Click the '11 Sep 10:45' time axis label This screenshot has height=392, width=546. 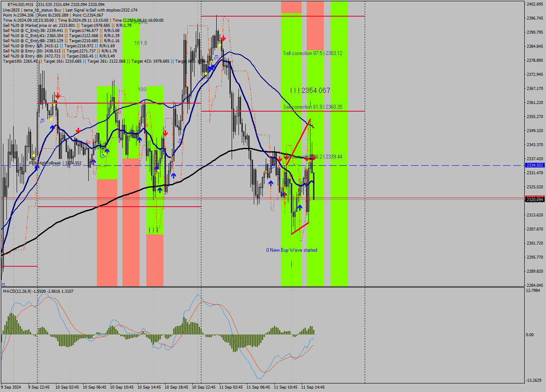pyautogui.click(x=286, y=387)
